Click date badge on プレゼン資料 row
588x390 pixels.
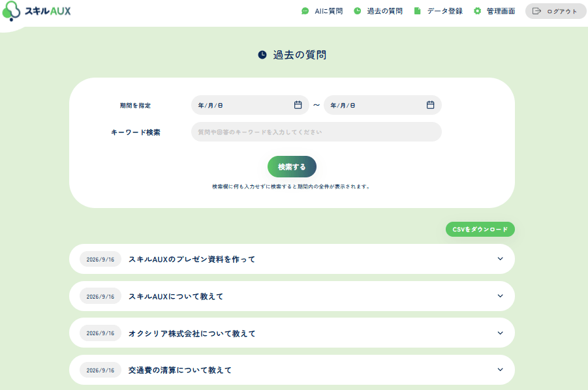101,260
